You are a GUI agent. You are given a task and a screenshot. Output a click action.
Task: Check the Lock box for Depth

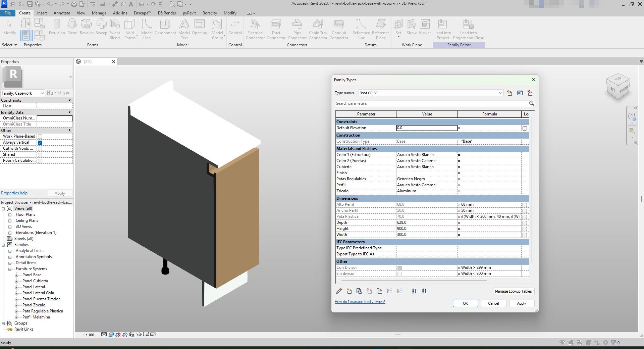click(525, 223)
